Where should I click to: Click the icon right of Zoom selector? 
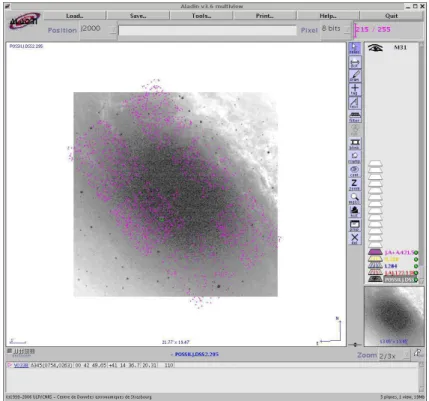[417, 353]
